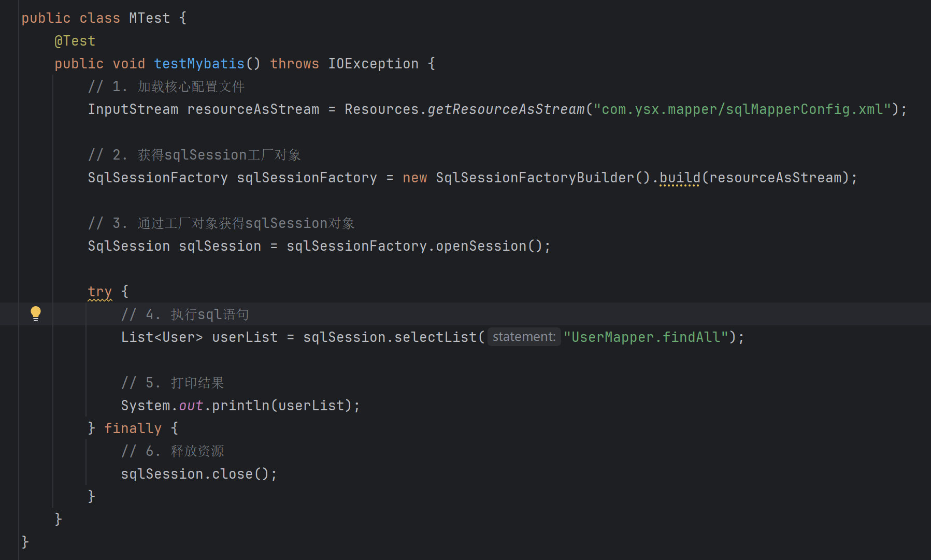This screenshot has width=931, height=560.
Task: Click the finally keyword
Action: (x=133, y=428)
